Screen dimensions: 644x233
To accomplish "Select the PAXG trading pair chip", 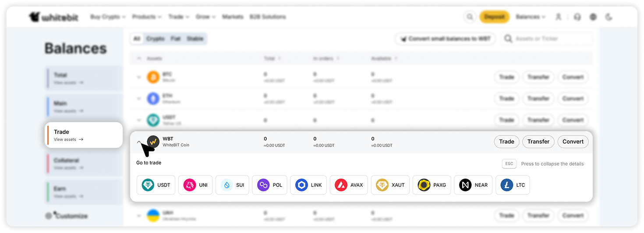I will (432, 185).
